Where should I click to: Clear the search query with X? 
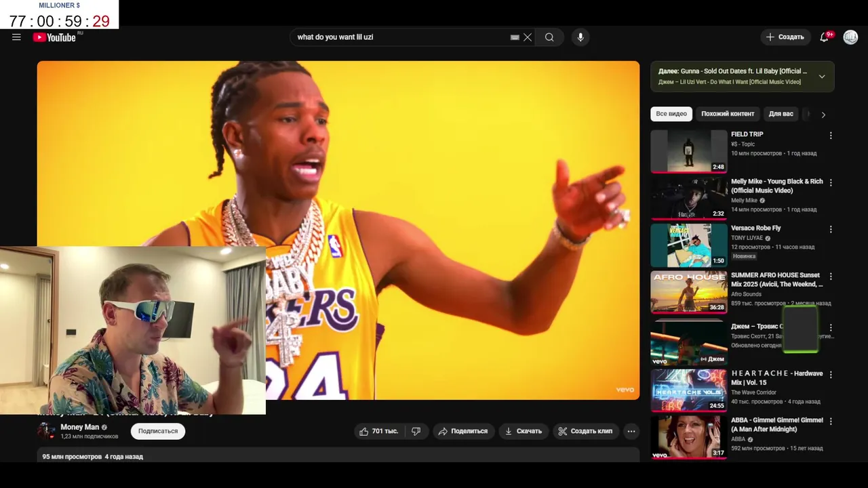(x=528, y=37)
